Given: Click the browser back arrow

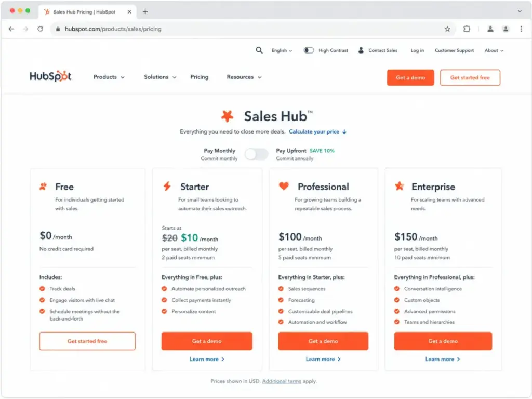Looking at the screenshot, I should point(11,29).
